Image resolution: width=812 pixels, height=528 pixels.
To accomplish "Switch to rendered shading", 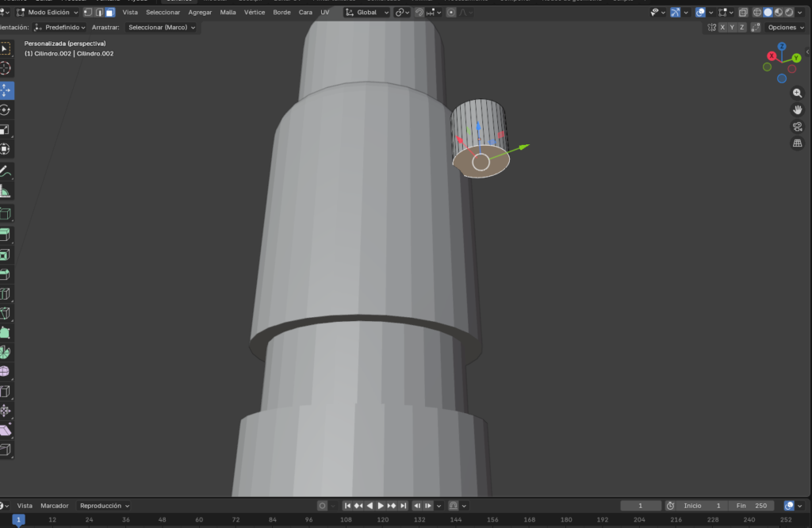I will 789,13.
